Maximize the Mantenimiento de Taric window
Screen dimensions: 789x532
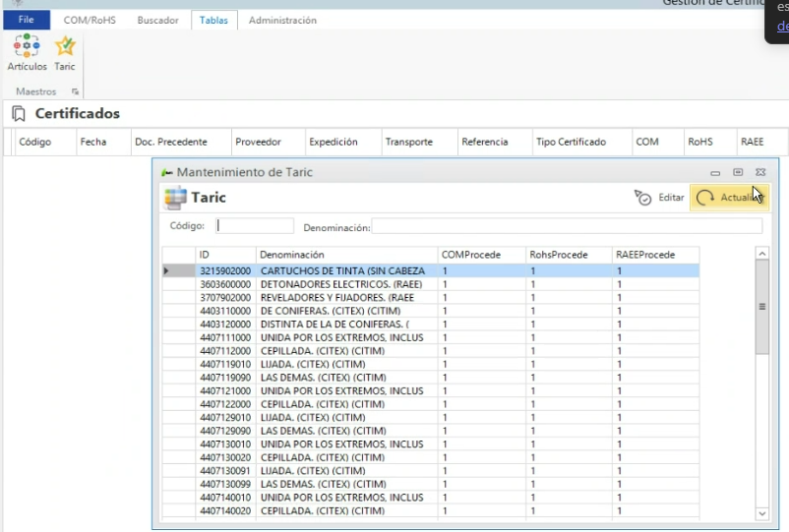click(738, 172)
